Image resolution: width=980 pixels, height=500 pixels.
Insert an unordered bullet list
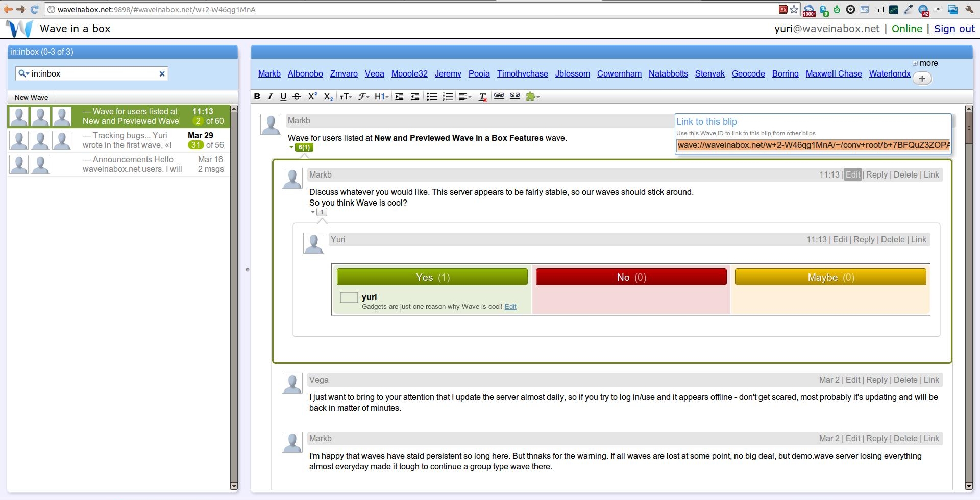[x=432, y=96]
